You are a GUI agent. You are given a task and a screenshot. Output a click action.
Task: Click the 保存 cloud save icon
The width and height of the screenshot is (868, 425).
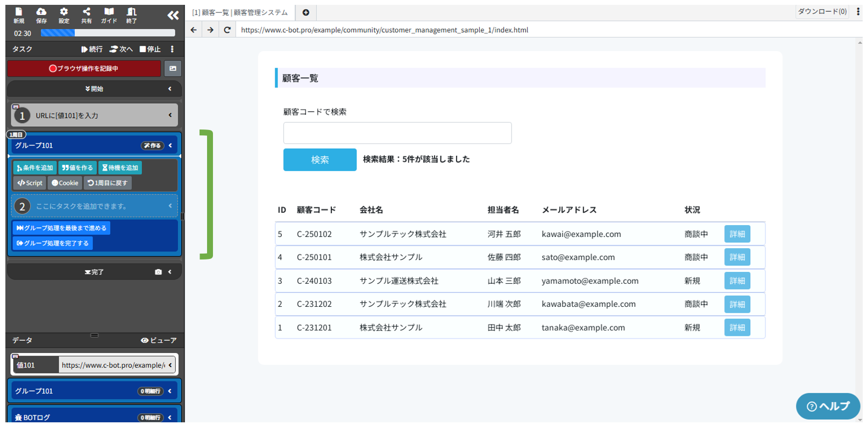tap(41, 15)
